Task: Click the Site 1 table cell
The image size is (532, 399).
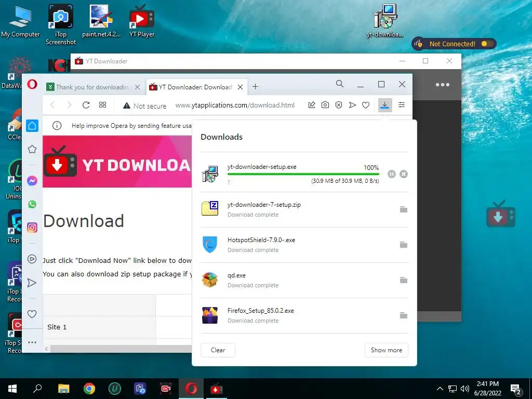Action: [99, 327]
